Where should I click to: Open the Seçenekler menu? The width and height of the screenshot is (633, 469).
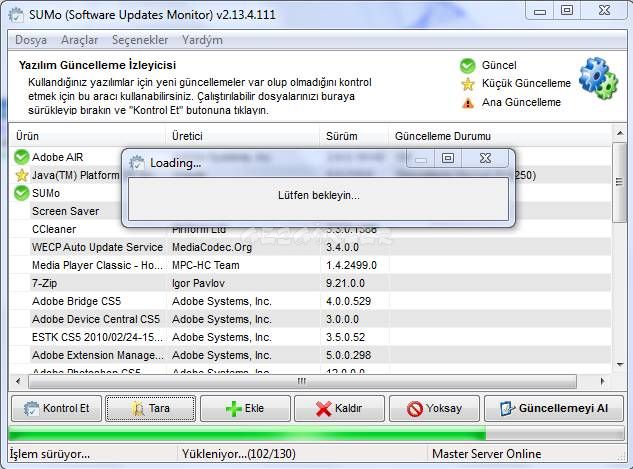click(x=140, y=40)
